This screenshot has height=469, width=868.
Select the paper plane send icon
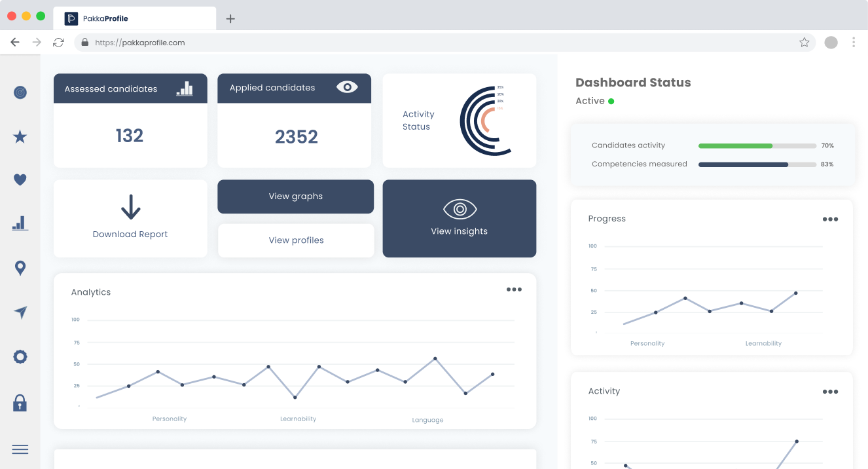20,312
